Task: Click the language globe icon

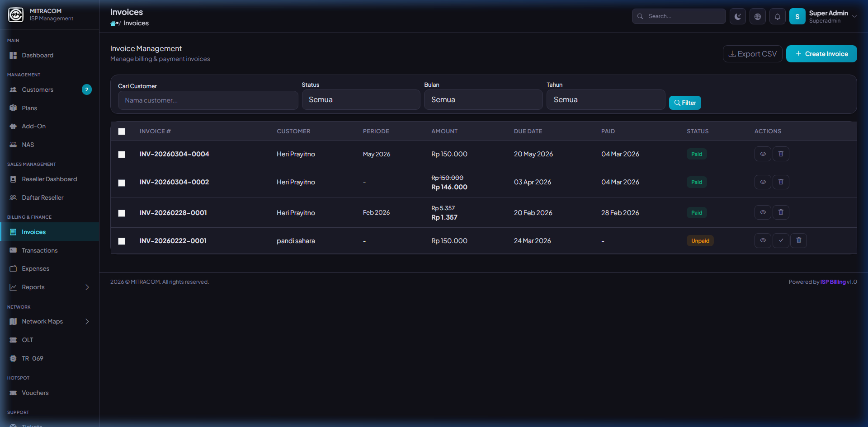Action: (757, 16)
